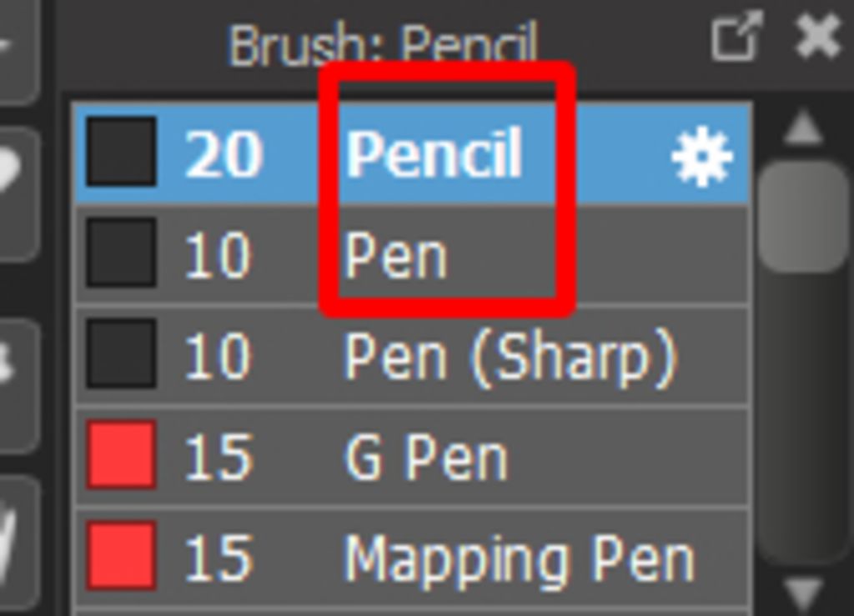Click the red swatch beside Mapping Pen
This screenshot has width=854, height=616.
click(122, 556)
